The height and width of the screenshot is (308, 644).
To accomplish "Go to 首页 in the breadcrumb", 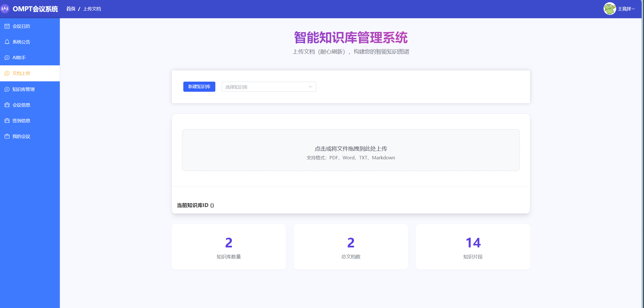I will 71,9.
